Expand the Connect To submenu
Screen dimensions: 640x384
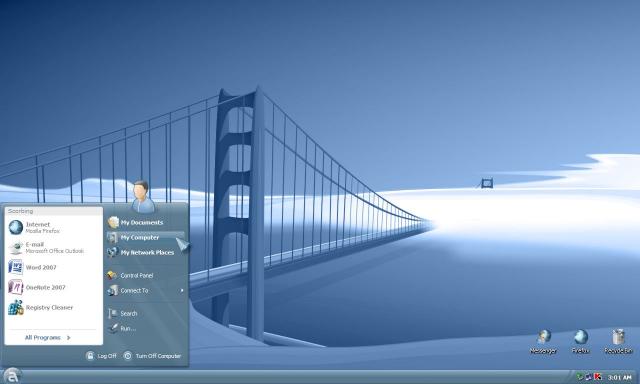(x=146, y=291)
